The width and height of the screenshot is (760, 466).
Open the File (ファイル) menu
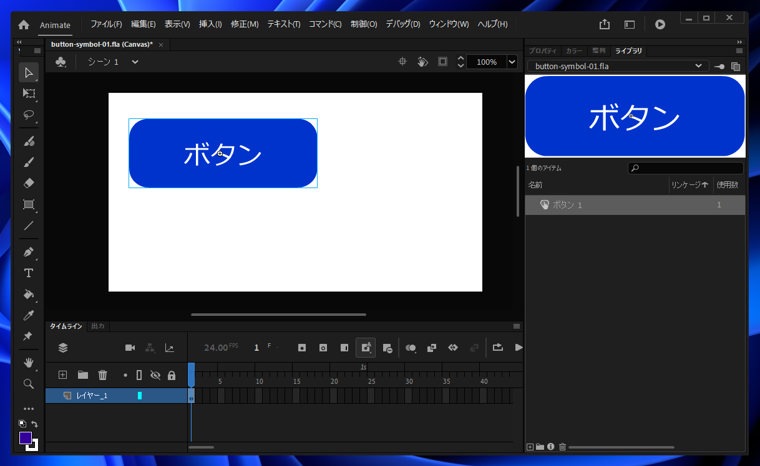(106, 24)
